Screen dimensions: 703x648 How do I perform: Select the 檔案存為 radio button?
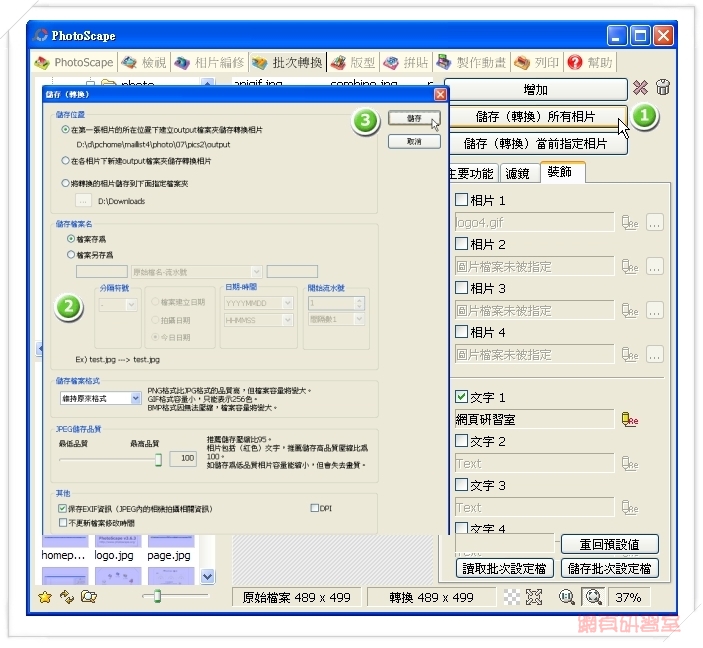71,239
